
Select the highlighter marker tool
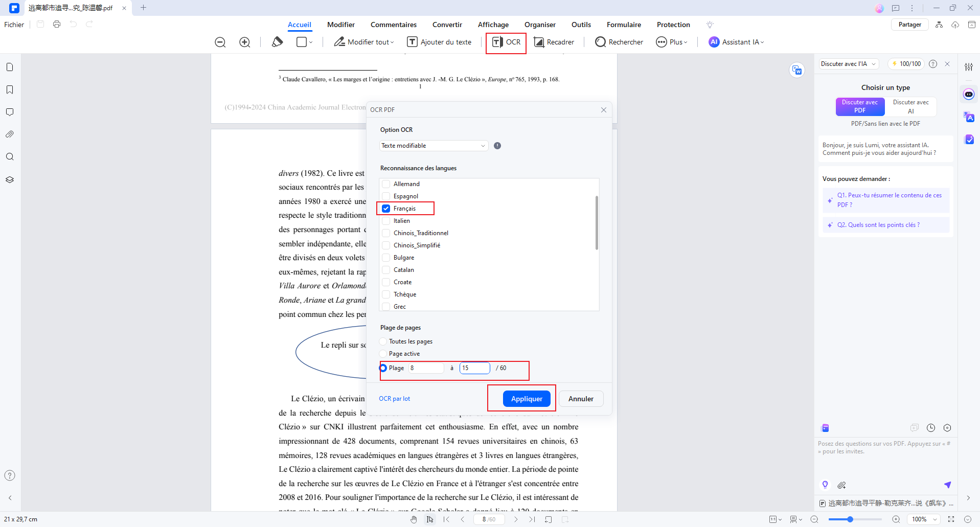[x=277, y=42]
